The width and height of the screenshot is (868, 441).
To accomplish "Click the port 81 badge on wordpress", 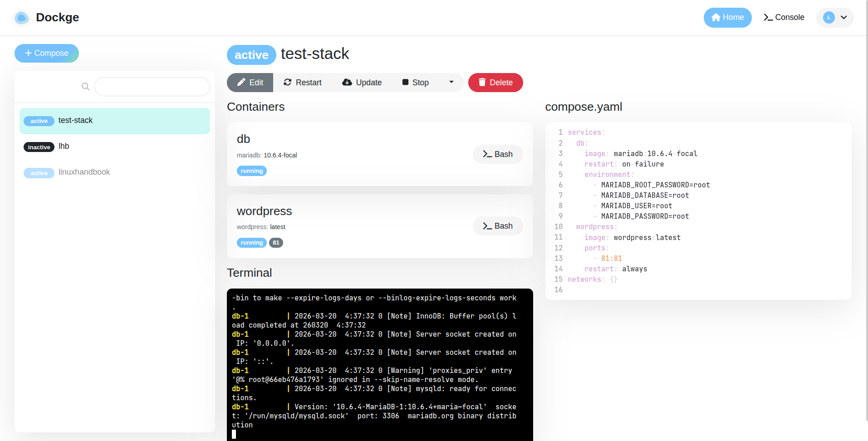I will point(276,243).
